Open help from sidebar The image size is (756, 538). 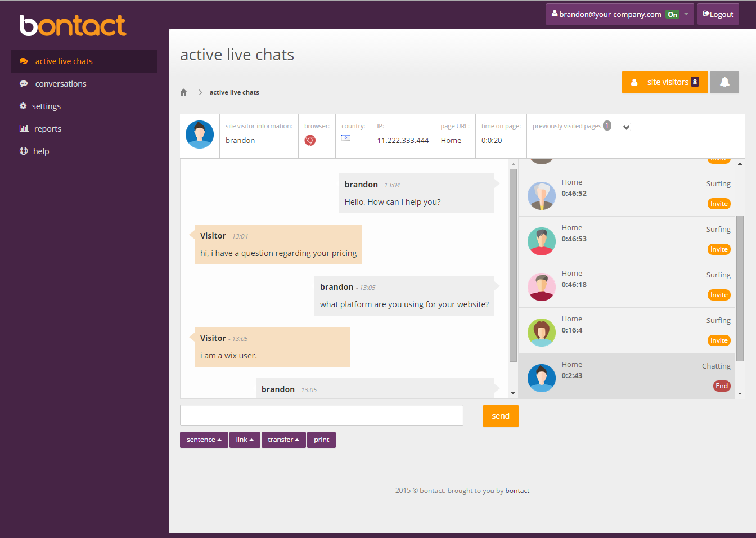[x=41, y=151]
